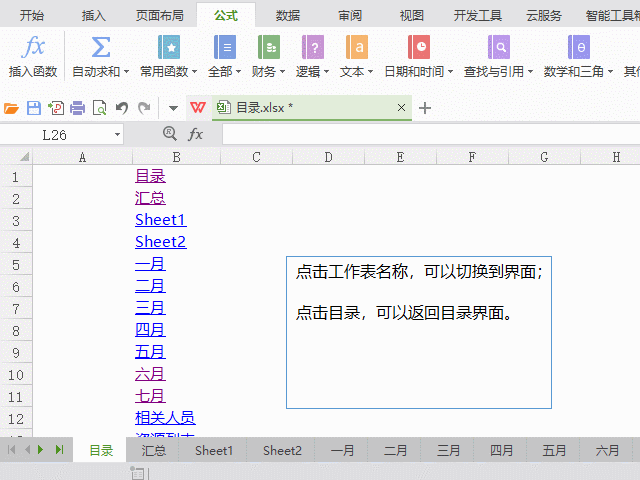Click the print icon in quick toolbar
Screen dimensions: 640x480
click(x=77, y=108)
